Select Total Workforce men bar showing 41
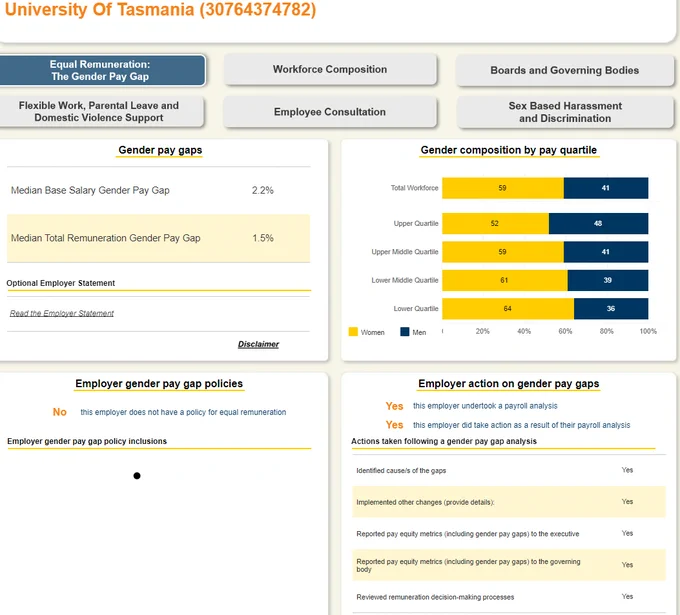This screenshot has height=615, width=680. pyautogui.click(x=606, y=188)
